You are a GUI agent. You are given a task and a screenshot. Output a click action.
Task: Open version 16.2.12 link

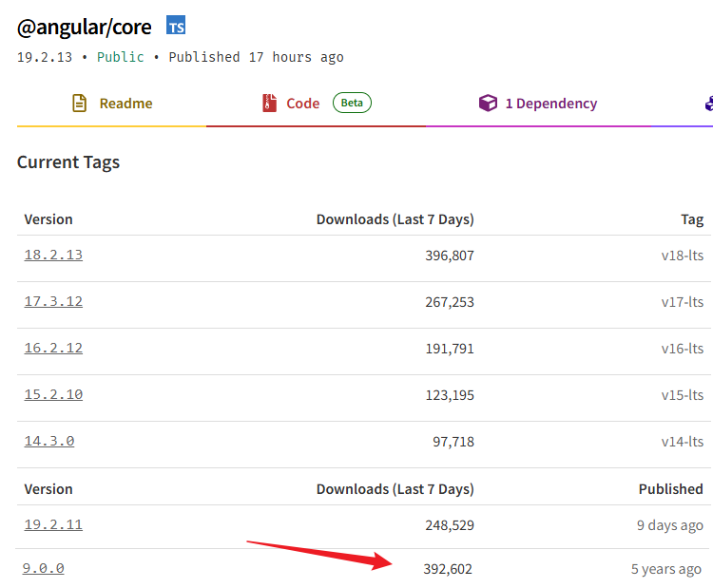tap(53, 348)
